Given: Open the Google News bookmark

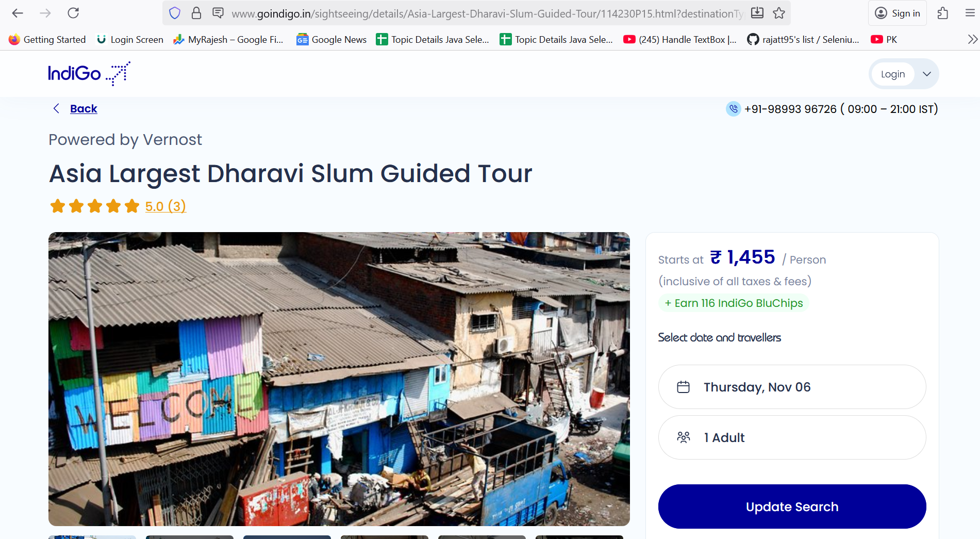Looking at the screenshot, I should [x=331, y=39].
